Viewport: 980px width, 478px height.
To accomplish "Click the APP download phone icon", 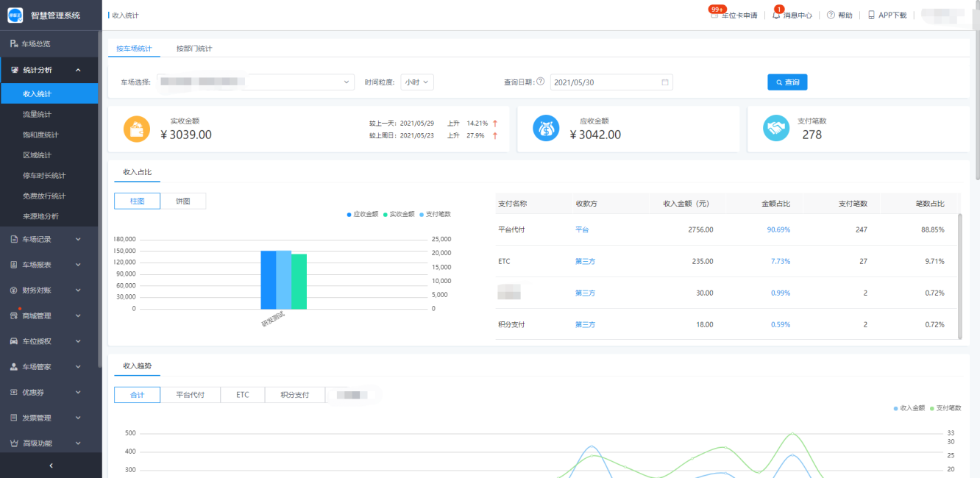I will coord(871,15).
